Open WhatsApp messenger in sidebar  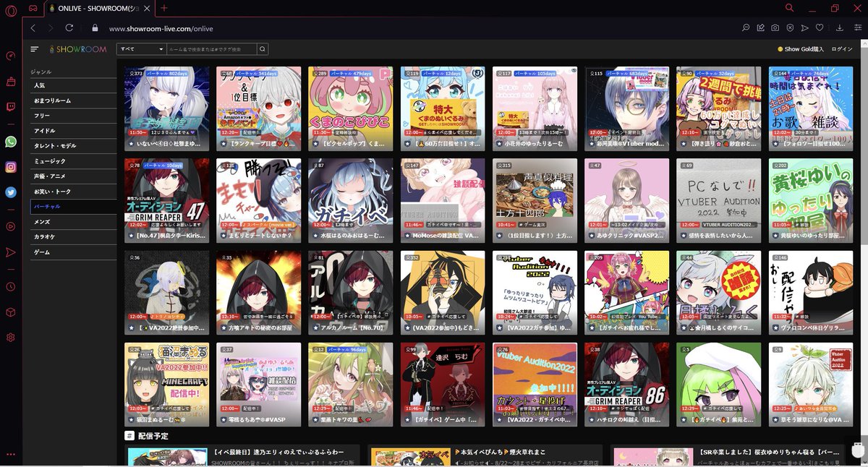(11, 142)
